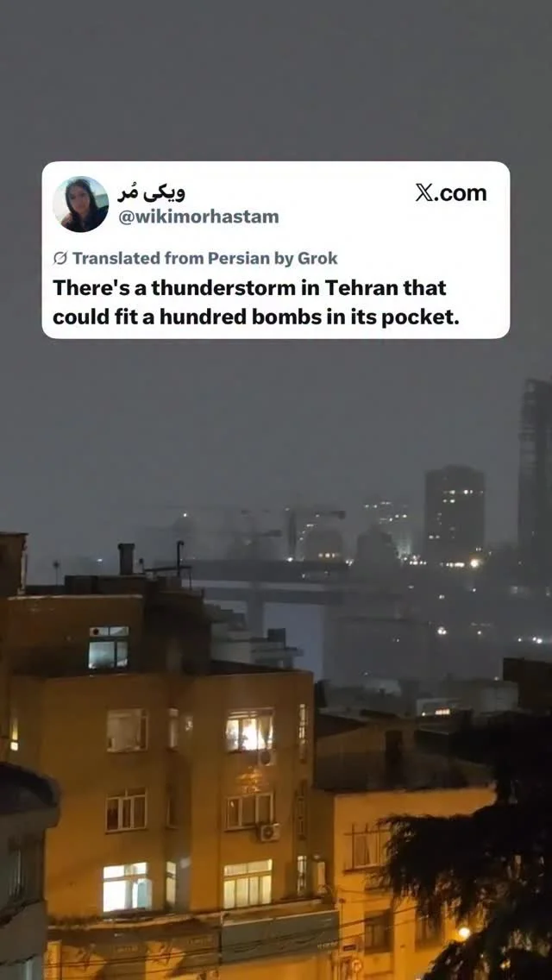Click the lit ground-floor window on the left
Viewport: 552px width, 980px height.
(x=127, y=886)
